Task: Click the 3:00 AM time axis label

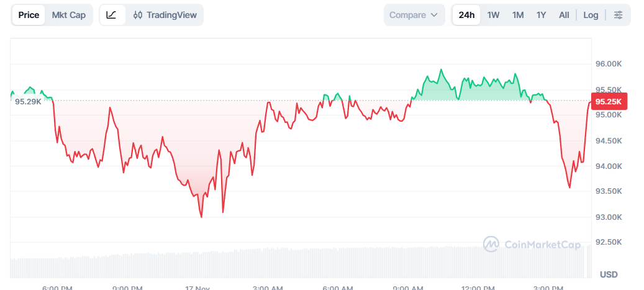Action: pyautogui.click(x=268, y=288)
